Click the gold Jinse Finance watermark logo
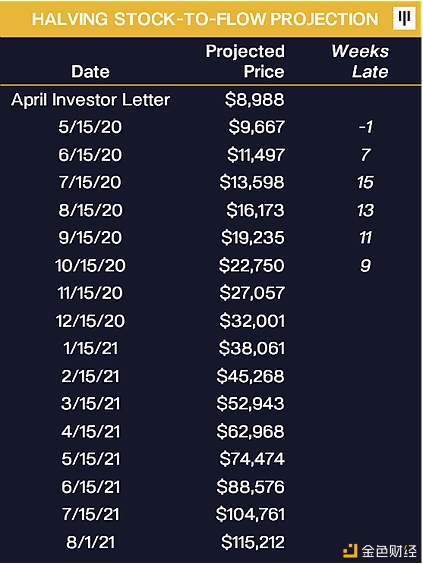Image resolution: width=423 pixels, height=564 pixels. [x=349, y=551]
